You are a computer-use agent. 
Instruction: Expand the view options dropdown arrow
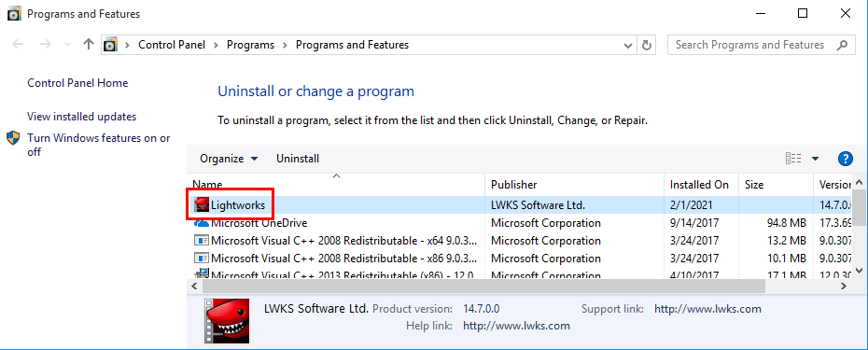coord(815,159)
